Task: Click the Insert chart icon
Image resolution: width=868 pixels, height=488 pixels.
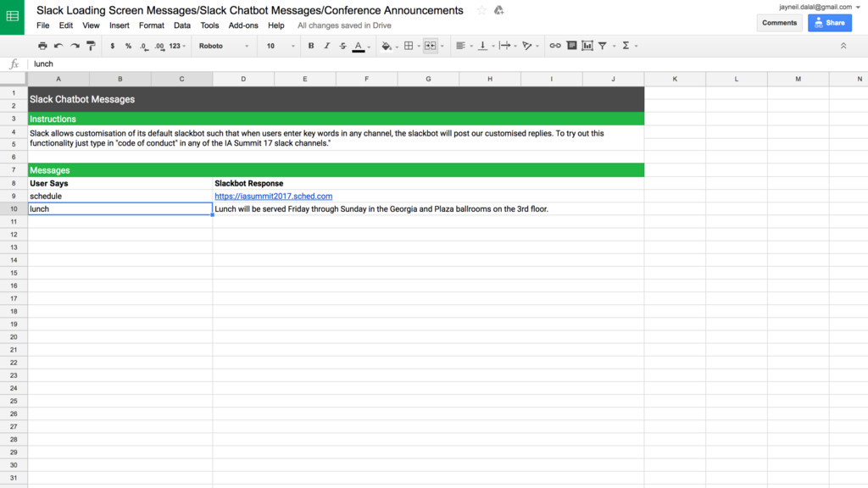Action: pos(587,46)
